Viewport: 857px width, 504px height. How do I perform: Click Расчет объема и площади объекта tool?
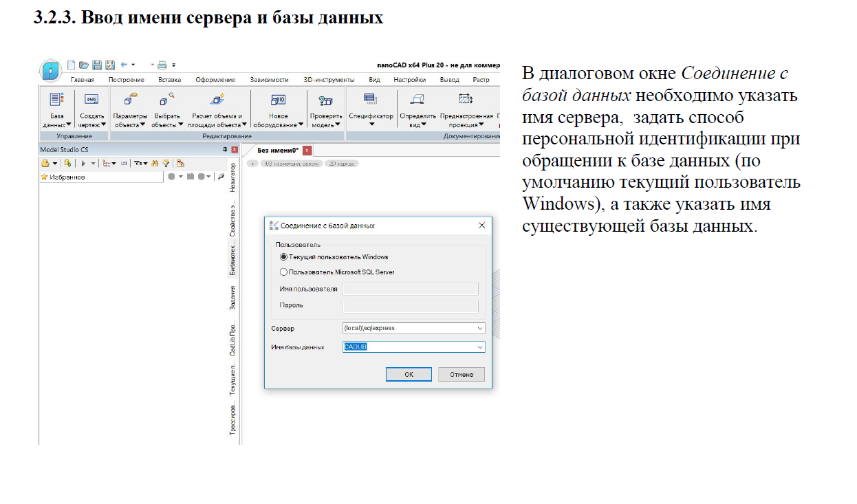(x=217, y=110)
